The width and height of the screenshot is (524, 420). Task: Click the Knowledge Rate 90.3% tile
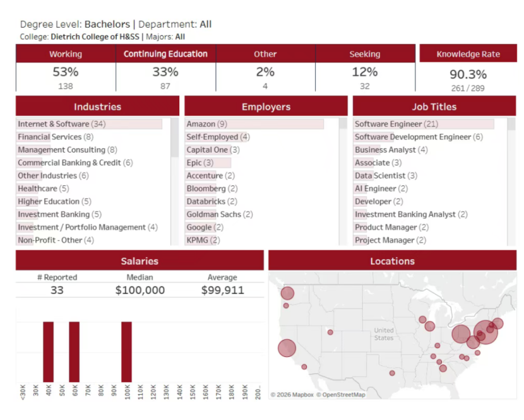coord(468,74)
